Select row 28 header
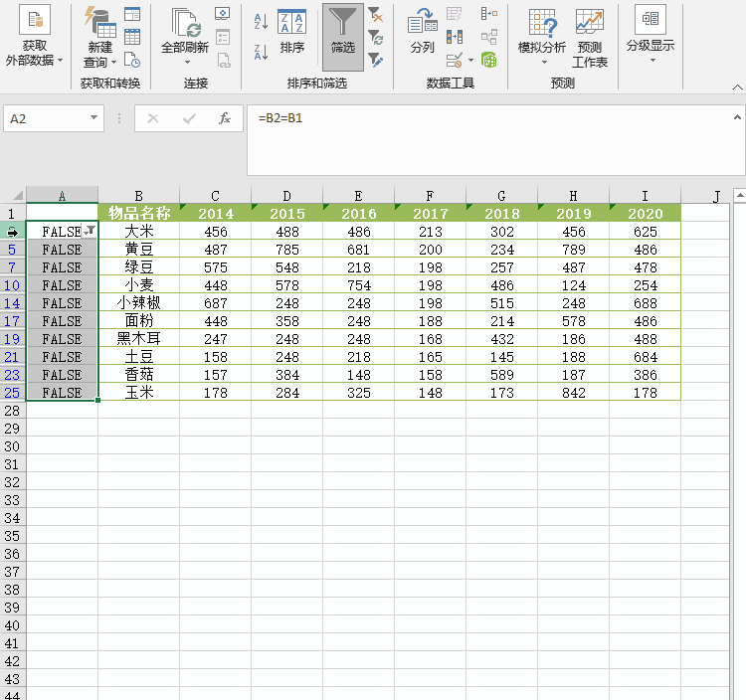The height and width of the screenshot is (700, 746). 12,411
